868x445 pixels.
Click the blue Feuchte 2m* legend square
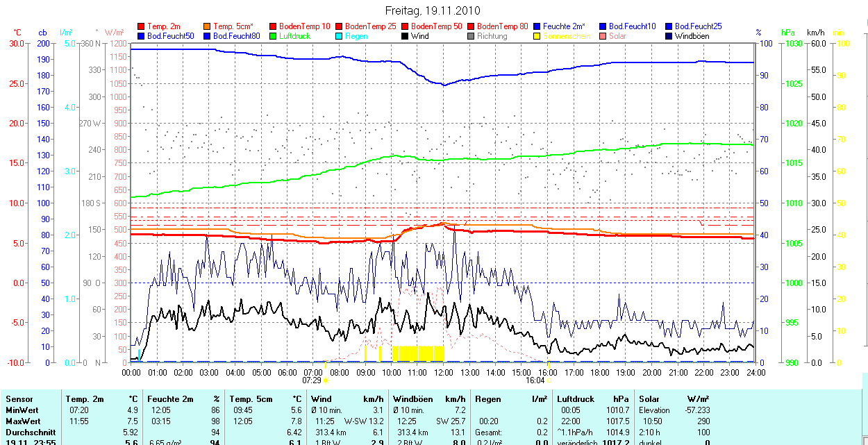tap(537, 26)
